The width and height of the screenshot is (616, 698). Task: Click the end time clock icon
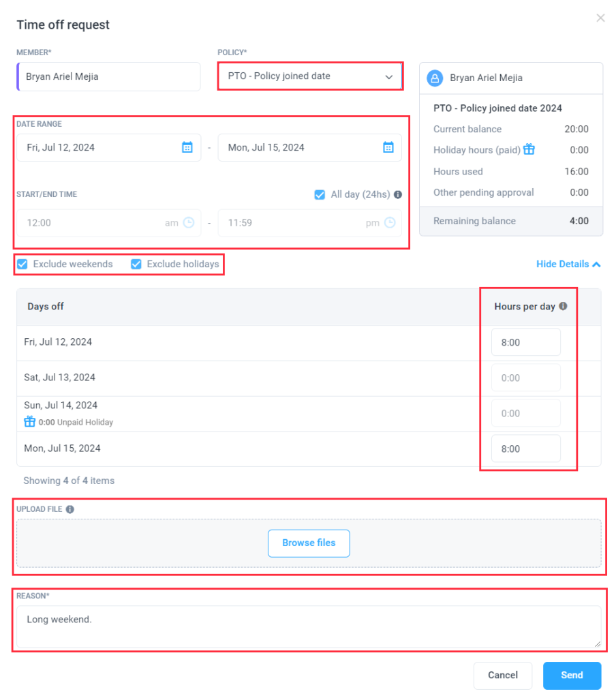coord(390,223)
